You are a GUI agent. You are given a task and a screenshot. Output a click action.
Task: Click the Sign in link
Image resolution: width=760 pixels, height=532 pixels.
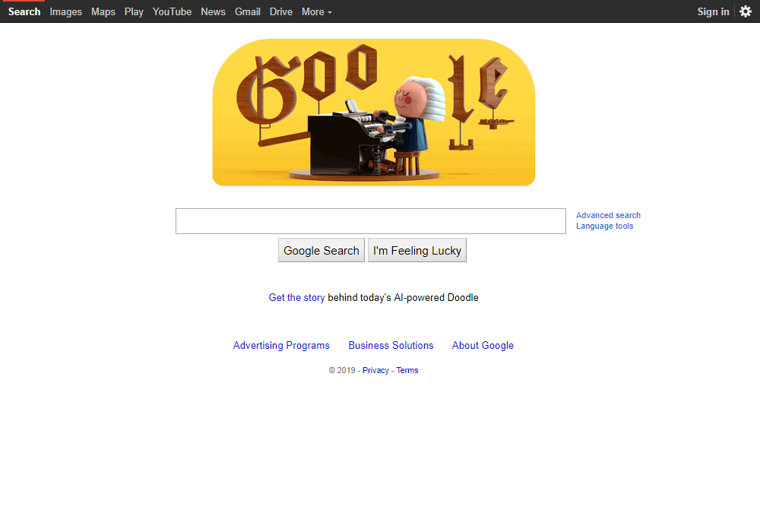tap(713, 11)
